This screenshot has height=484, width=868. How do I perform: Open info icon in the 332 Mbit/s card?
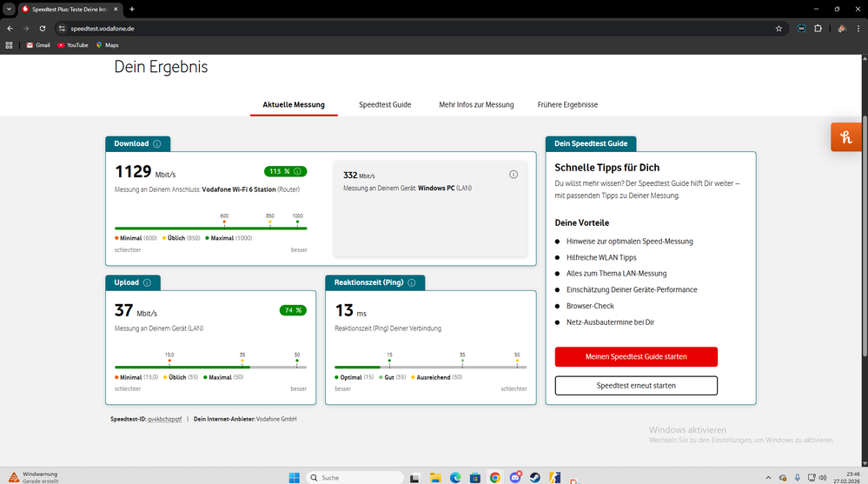coord(514,175)
